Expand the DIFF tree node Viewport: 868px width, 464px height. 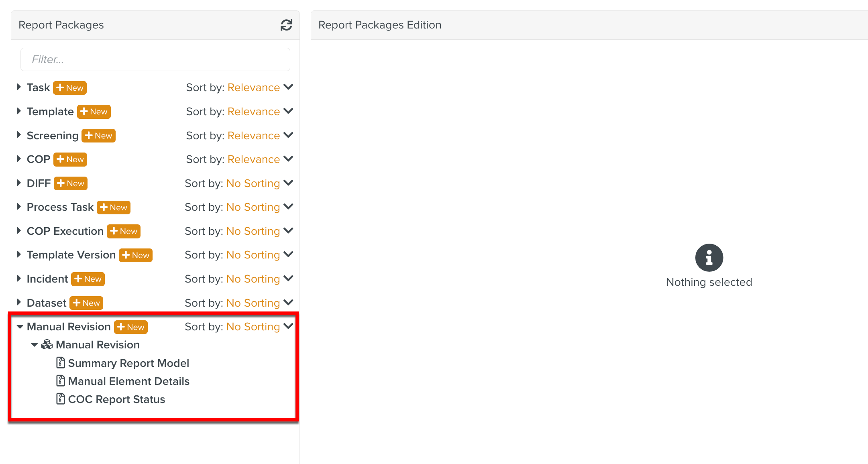click(19, 183)
